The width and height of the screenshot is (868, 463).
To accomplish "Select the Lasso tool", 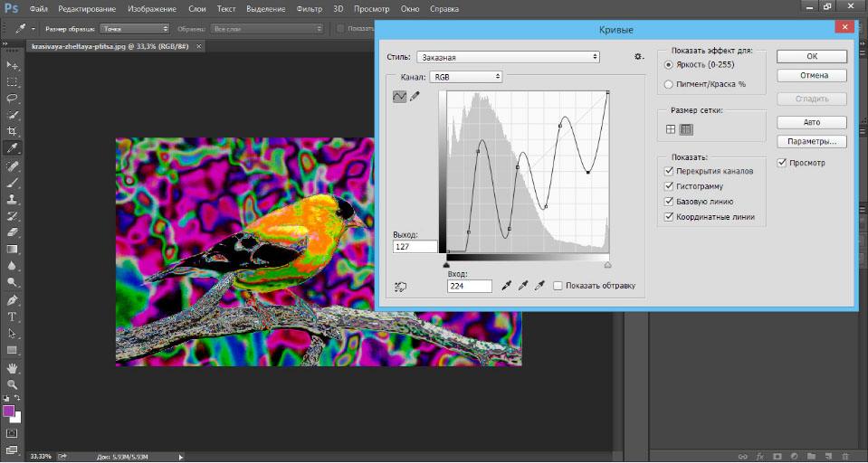I will [13, 98].
